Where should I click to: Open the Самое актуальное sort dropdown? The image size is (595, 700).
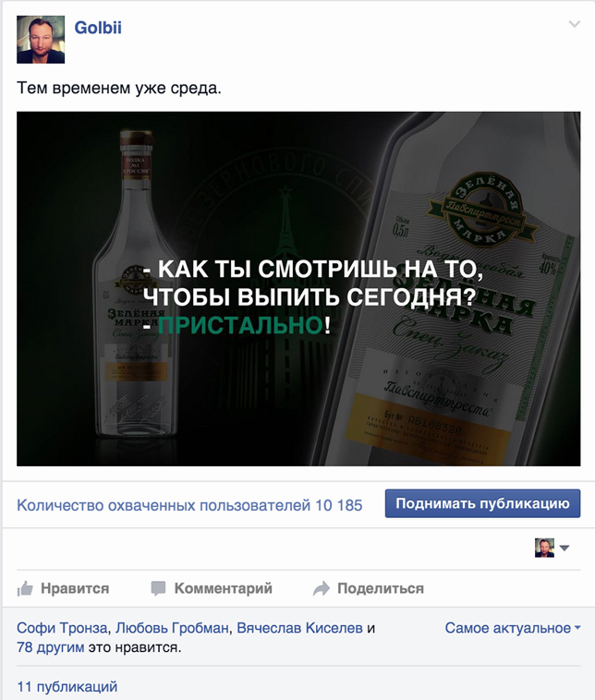pyautogui.click(x=513, y=628)
